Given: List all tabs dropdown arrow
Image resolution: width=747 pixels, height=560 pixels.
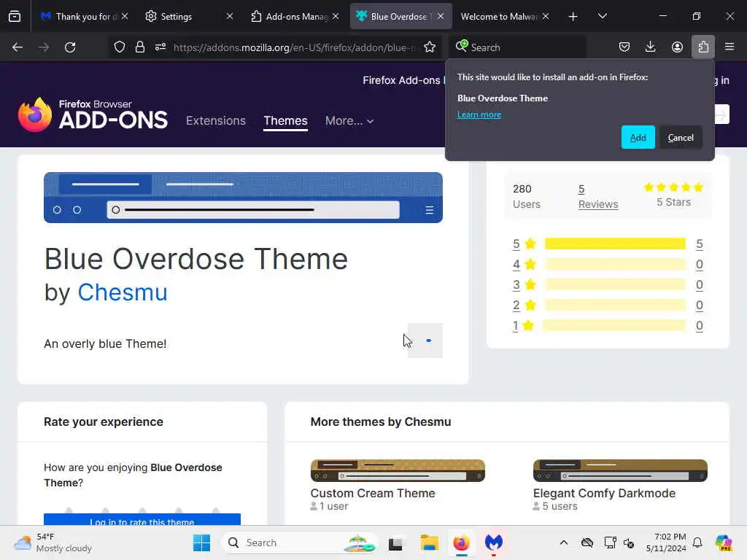Looking at the screenshot, I should coord(602,17).
